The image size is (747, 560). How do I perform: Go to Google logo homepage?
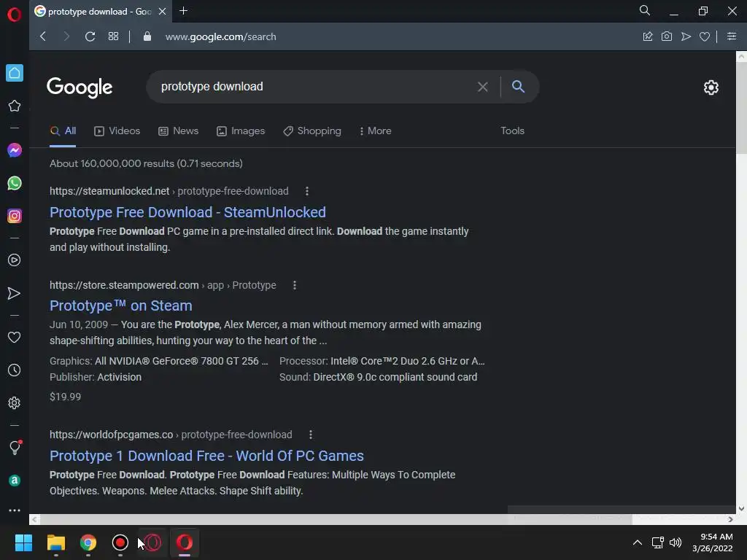(80, 87)
